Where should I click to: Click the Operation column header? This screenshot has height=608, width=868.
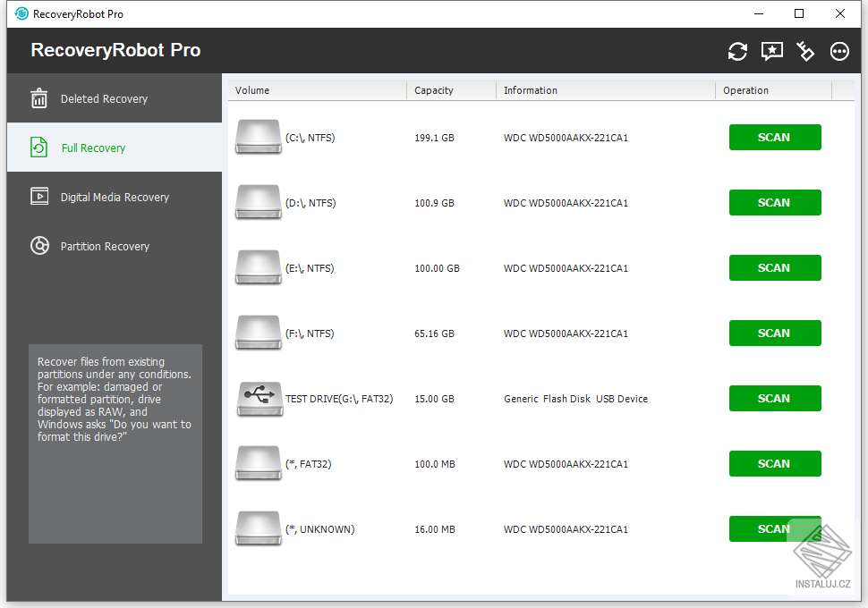coord(774,90)
